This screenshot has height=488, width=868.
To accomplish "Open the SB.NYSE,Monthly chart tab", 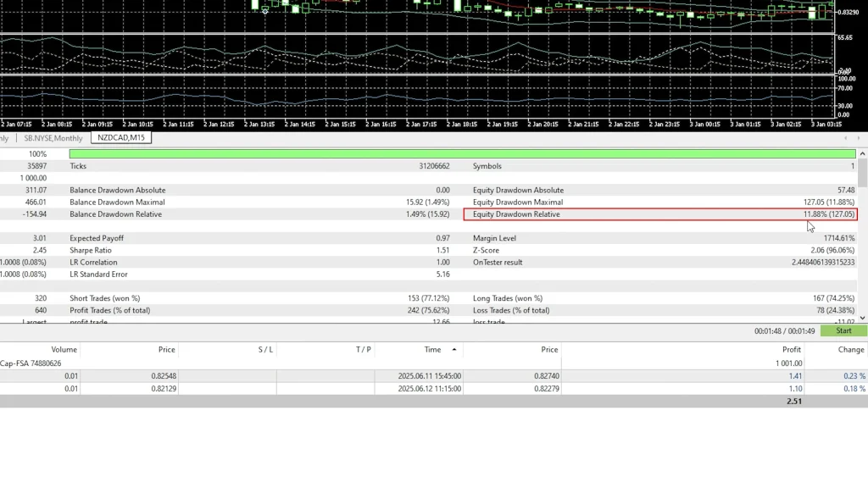I will (53, 138).
